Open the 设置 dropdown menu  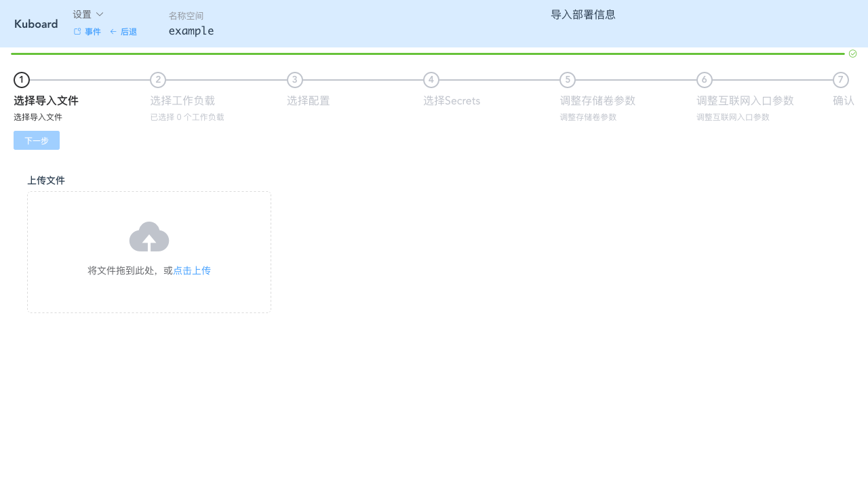(81, 14)
